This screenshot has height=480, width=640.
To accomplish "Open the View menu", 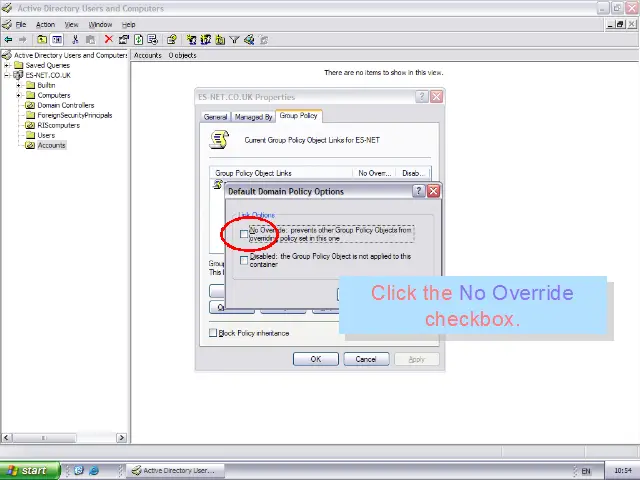I will point(71,24).
